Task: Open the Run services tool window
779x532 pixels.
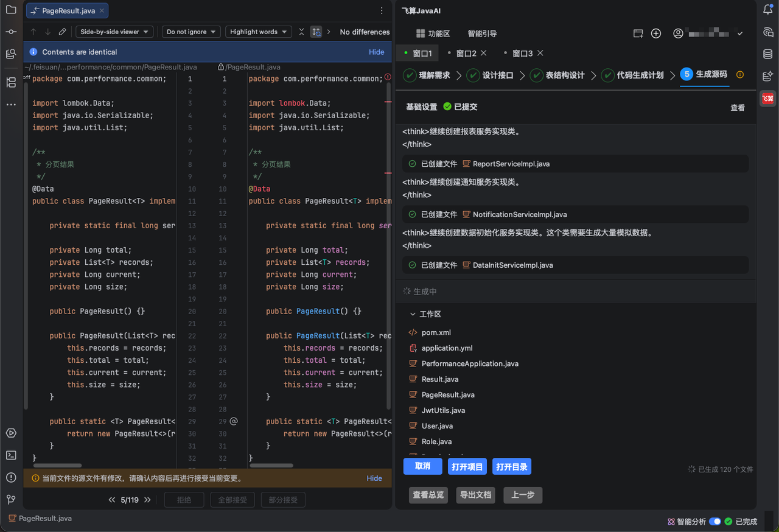Action: [x=11, y=433]
